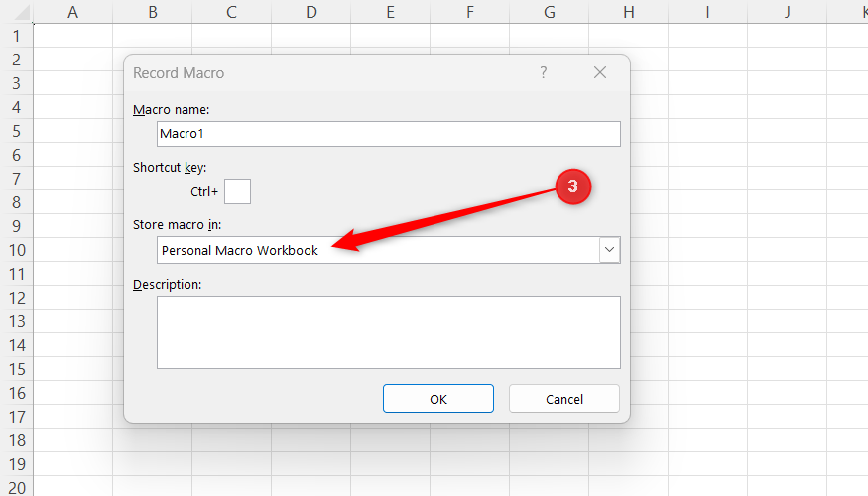Select row 10 header
The height and width of the screenshot is (496, 868).
[17, 250]
